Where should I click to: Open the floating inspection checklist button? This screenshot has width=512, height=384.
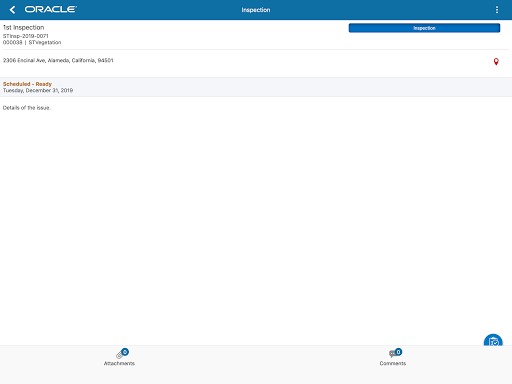(x=493, y=340)
